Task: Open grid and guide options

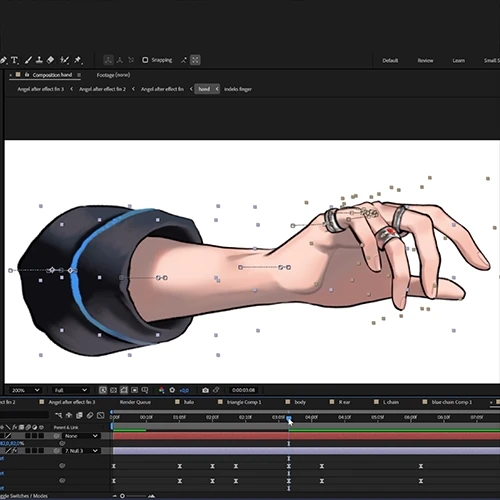Action: coord(145,390)
